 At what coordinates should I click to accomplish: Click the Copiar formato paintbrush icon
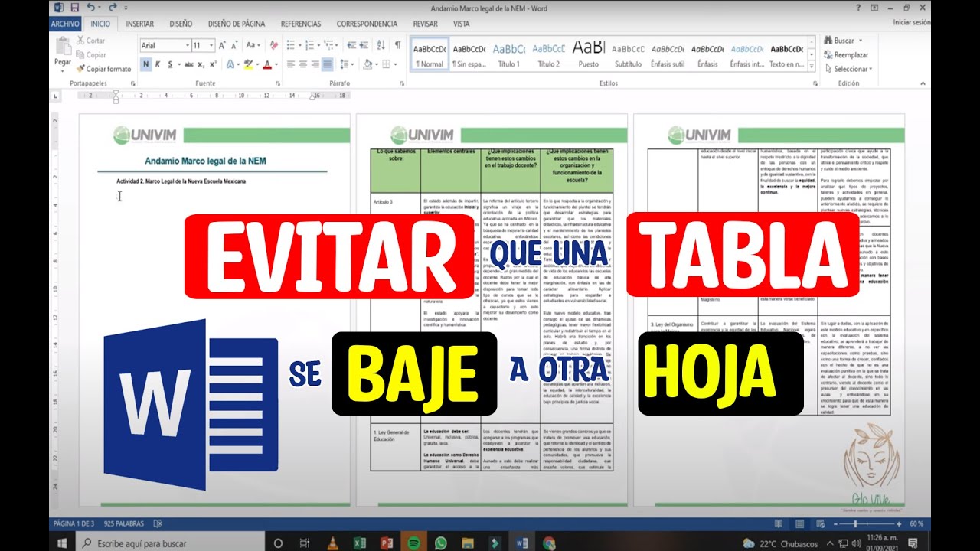pos(81,68)
